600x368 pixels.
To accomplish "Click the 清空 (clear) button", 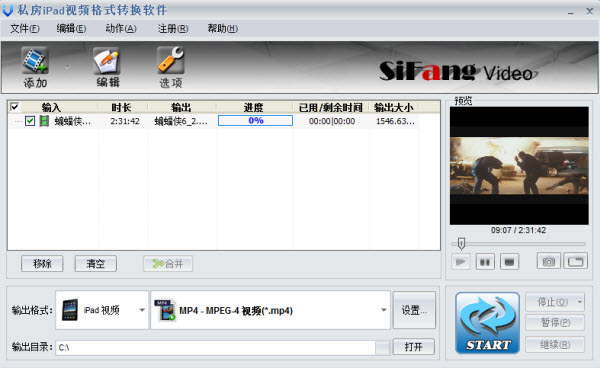I will click(x=96, y=264).
